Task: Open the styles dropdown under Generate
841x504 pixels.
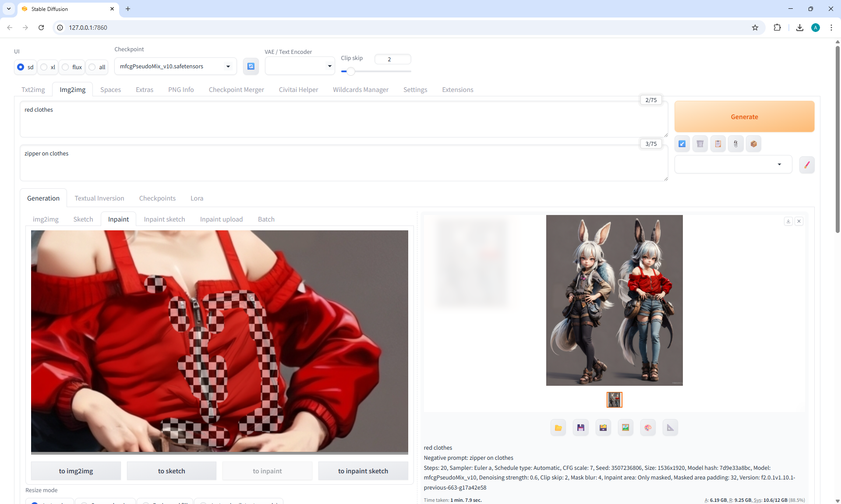Action: pyautogui.click(x=733, y=165)
